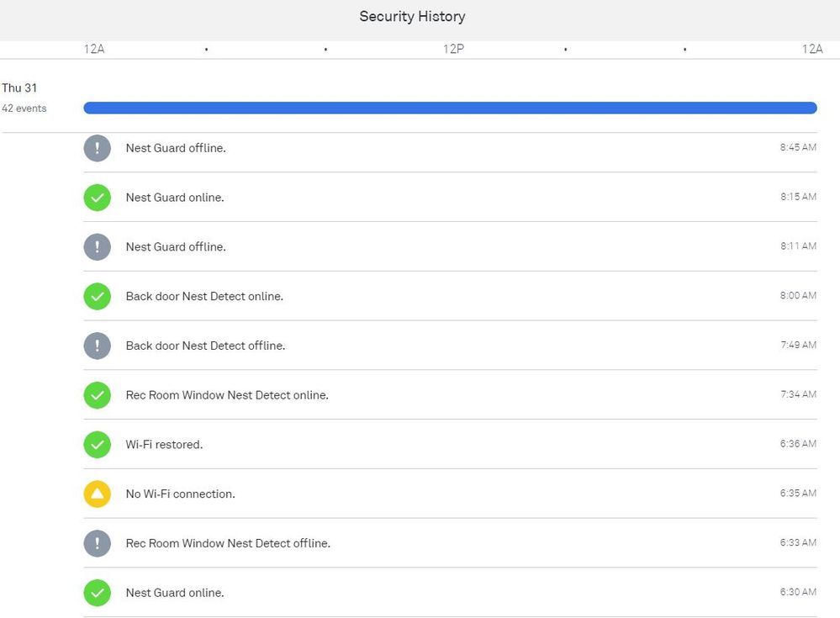Click the alert icon beside the 8:11 AM Nest Guard offline event
Image resolution: width=840 pixels, height=618 pixels.
click(97, 247)
